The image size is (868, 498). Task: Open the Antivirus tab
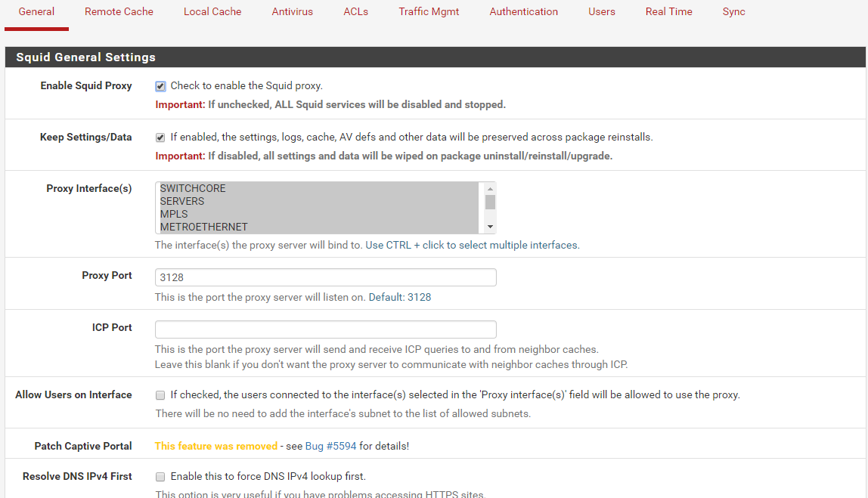pyautogui.click(x=292, y=12)
